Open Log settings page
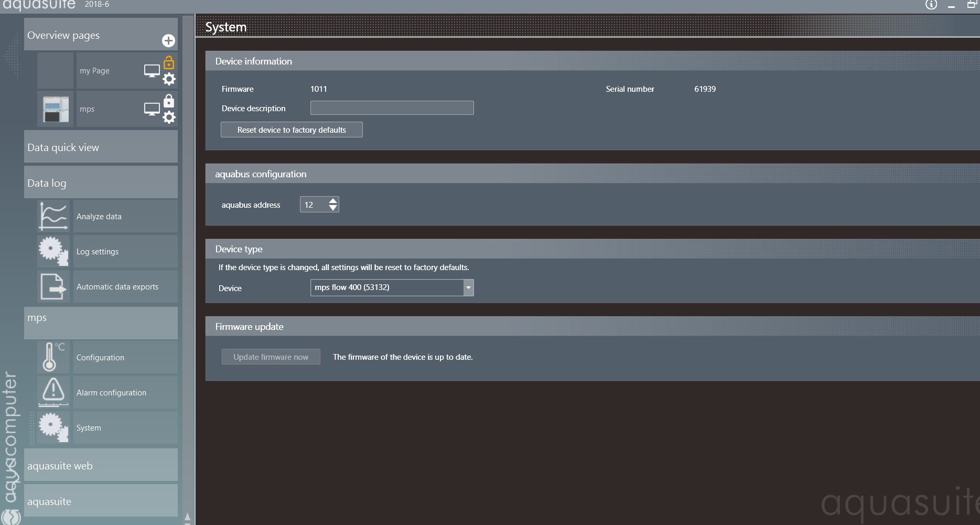980x525 pixels. (125, 251)
